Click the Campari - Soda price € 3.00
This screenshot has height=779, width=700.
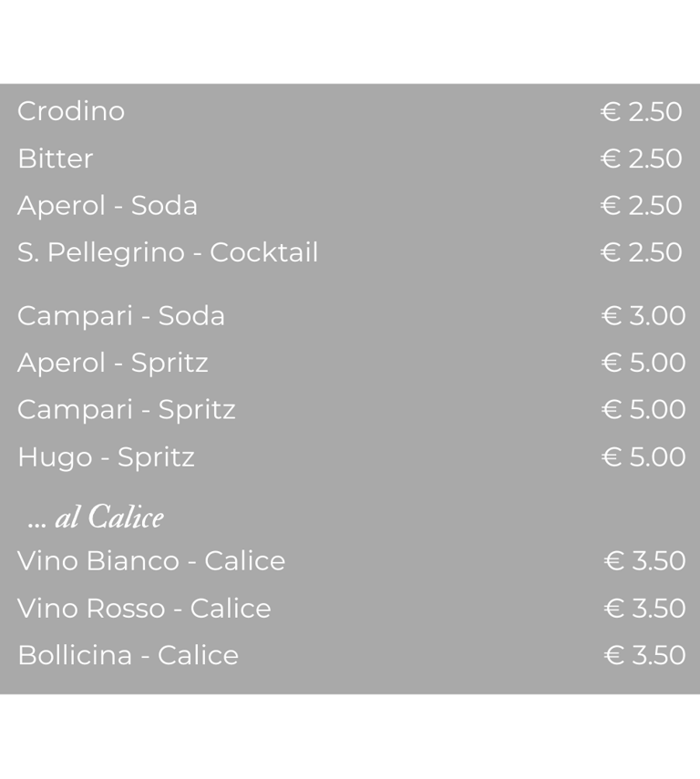click(x=643, y=315)
